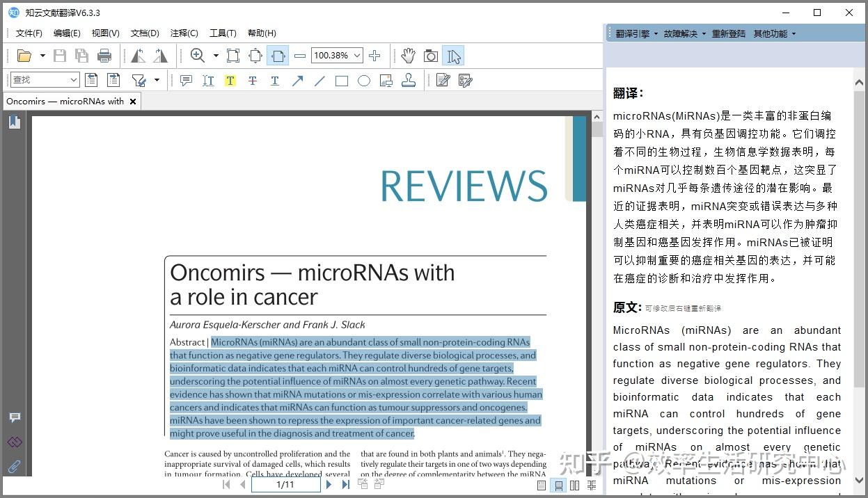The height and width of the screenshot is (498, 868).
Task: Select the strikethrough text tool
Action: [253, 81]
